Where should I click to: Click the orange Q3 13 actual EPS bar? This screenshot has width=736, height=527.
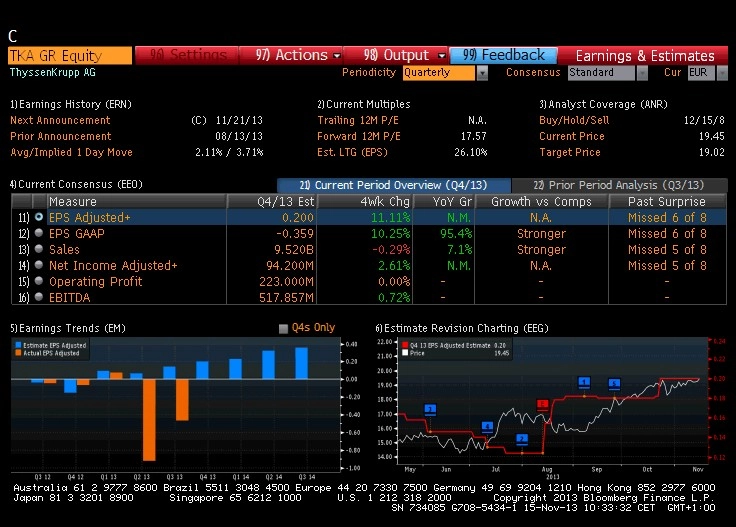coord(182,399)
